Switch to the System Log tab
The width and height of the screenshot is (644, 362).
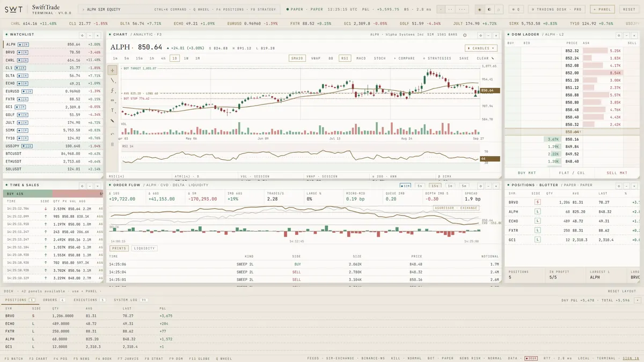[130, 300]
